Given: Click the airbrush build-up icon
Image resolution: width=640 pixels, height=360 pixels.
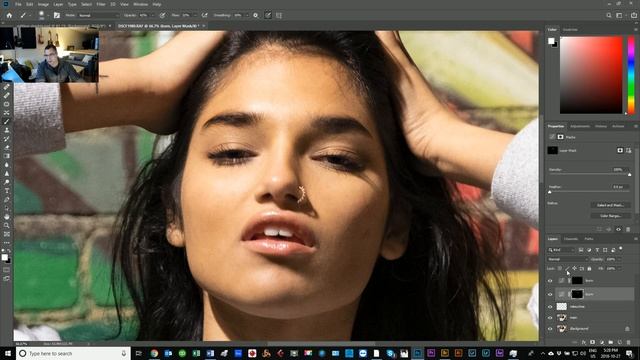Looking at the screenshot, I should tap(204, 16).
